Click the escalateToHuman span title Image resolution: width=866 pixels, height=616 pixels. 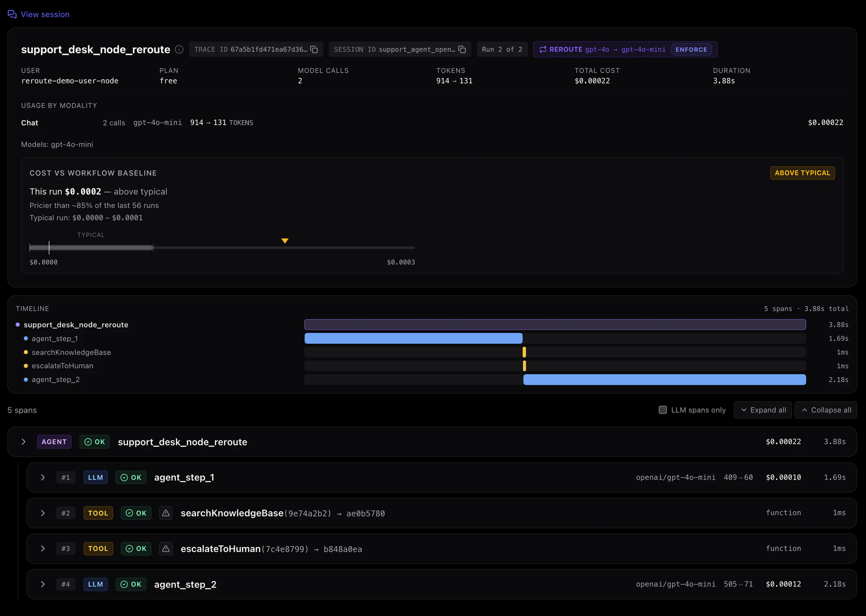click(x=221, y=548)
